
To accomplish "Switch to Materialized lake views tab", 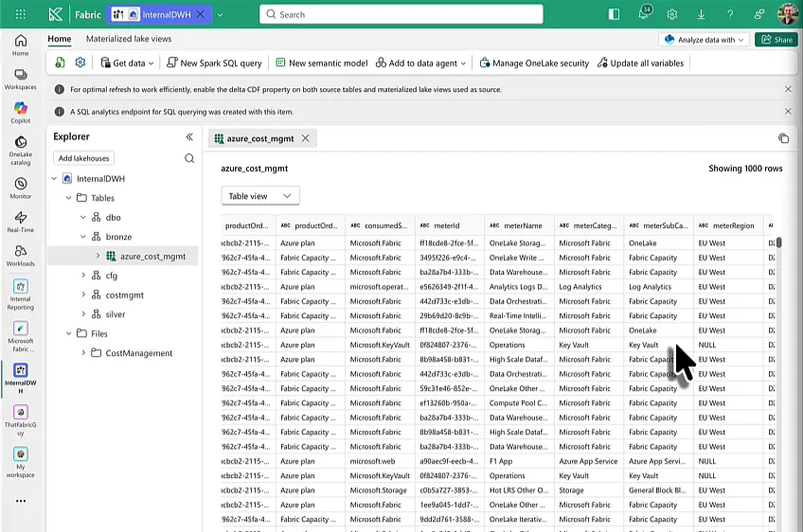I will coord(129,39).
